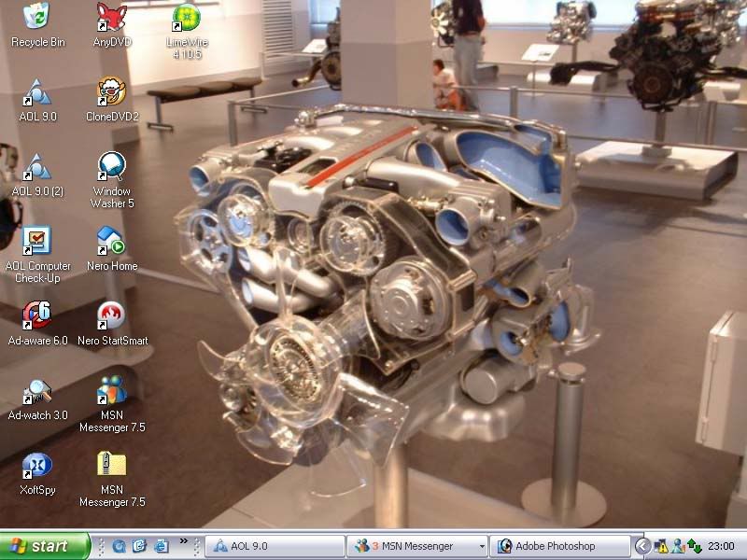This screenshot has width=747, height=560.
Task: Open the MSN Messenger group dropdown arrow
Action: (482, 546)
